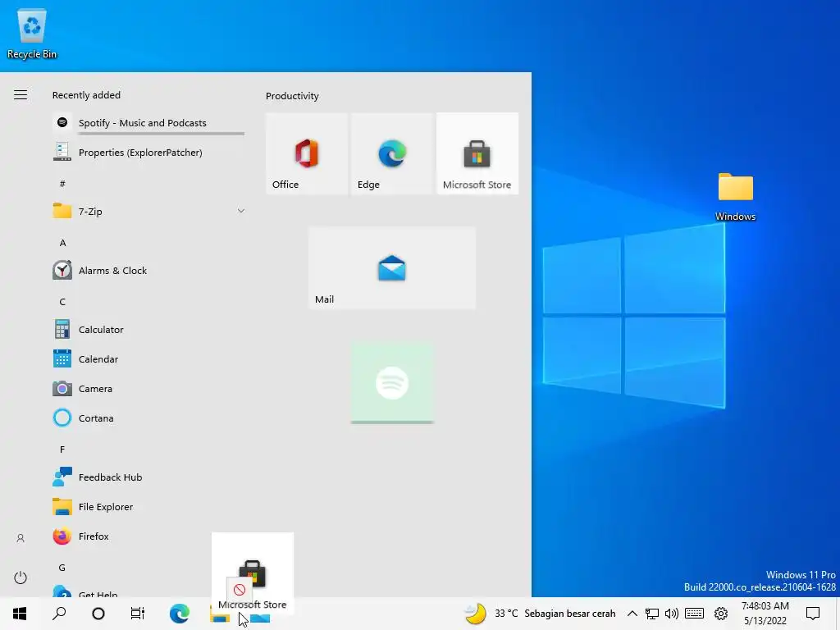Image resolution: width=840 pixels, height=630 pixels.
Task: Open the volume speaker tray icon
Action: click(x=671, y=614)
